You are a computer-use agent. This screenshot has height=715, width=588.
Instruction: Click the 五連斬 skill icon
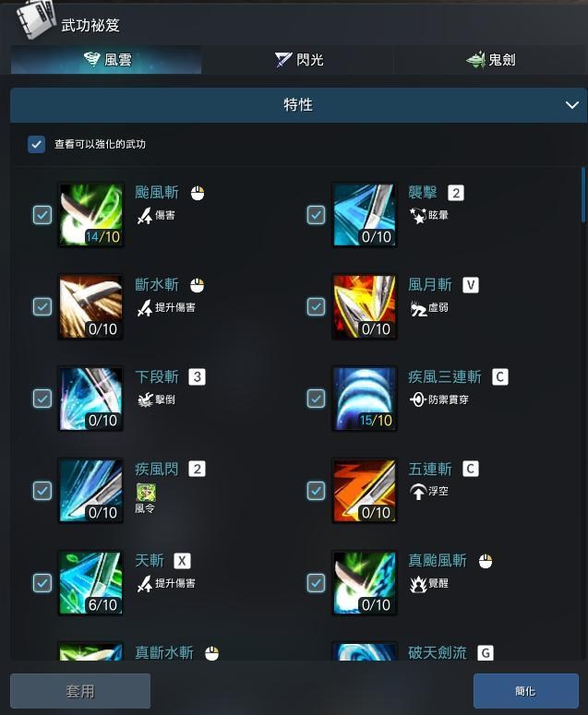click(364, 491)
